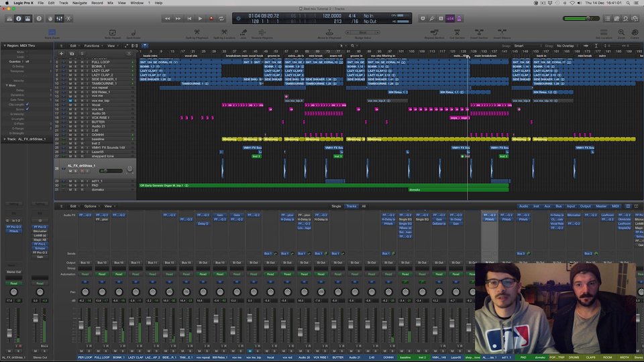Toggle the Mixer faders button

pos(59,19)
